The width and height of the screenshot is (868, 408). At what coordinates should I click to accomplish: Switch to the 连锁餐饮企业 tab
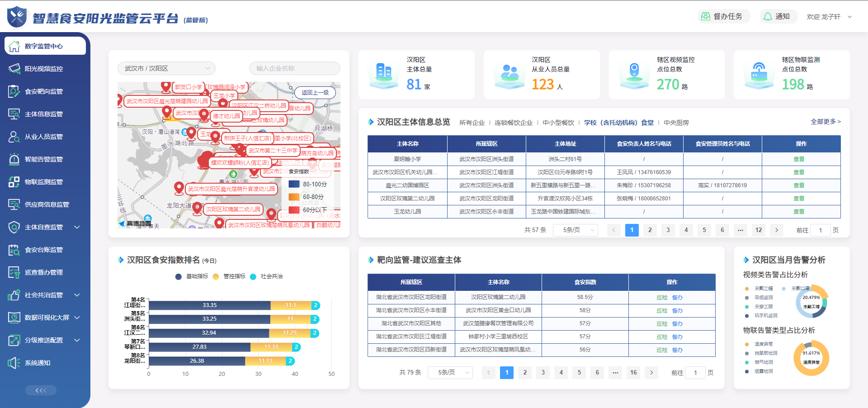coord(514,123)
